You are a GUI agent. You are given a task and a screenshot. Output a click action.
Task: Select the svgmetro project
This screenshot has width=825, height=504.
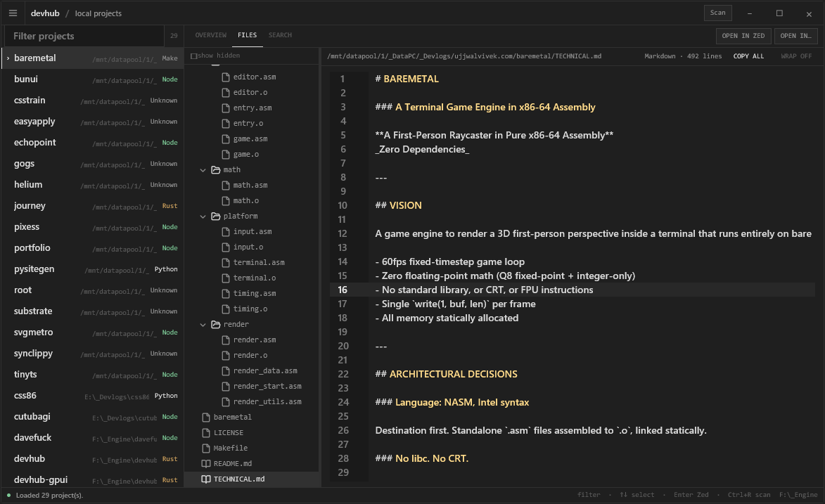tap(92, 332)
